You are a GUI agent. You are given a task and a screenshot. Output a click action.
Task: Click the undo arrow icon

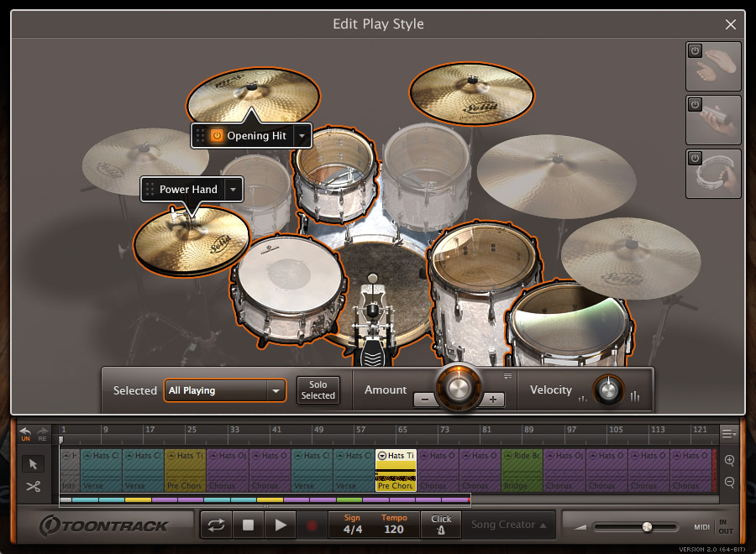tap(25, 431)
